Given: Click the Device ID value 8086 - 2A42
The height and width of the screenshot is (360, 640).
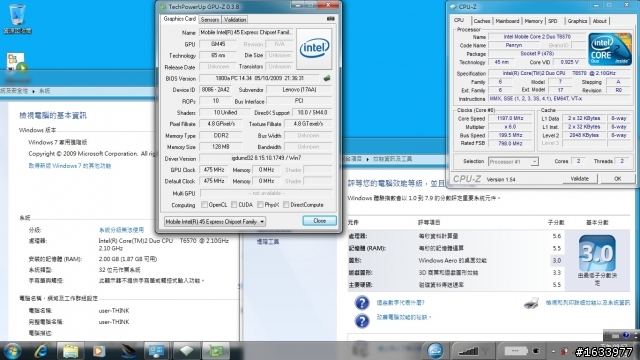Looking at the screenshot, I should [215, 89].
